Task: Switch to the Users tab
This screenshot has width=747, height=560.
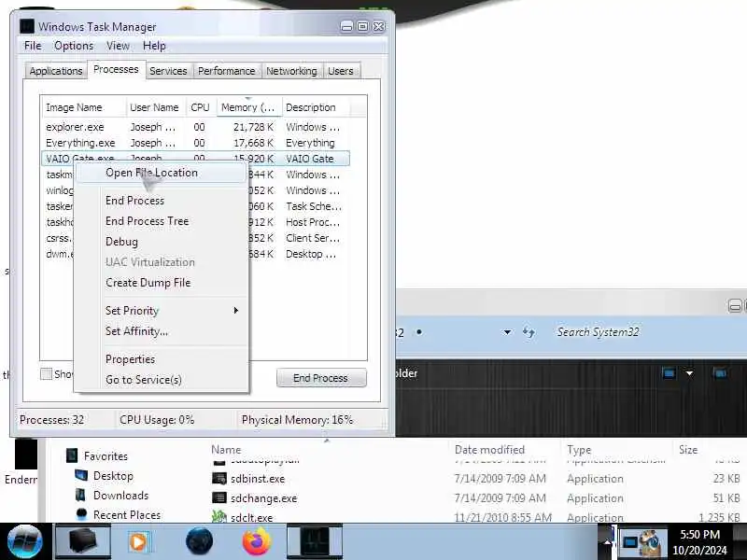Action: (x=341, y=71)
